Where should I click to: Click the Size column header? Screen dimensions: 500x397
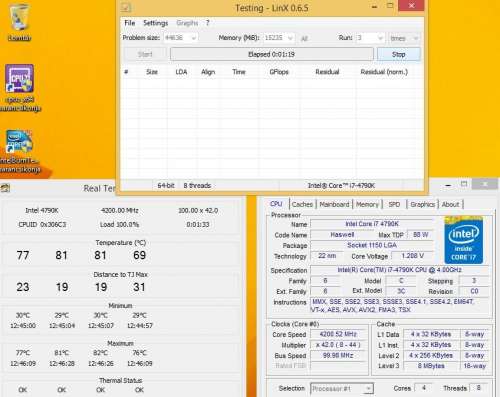[152, 72]
